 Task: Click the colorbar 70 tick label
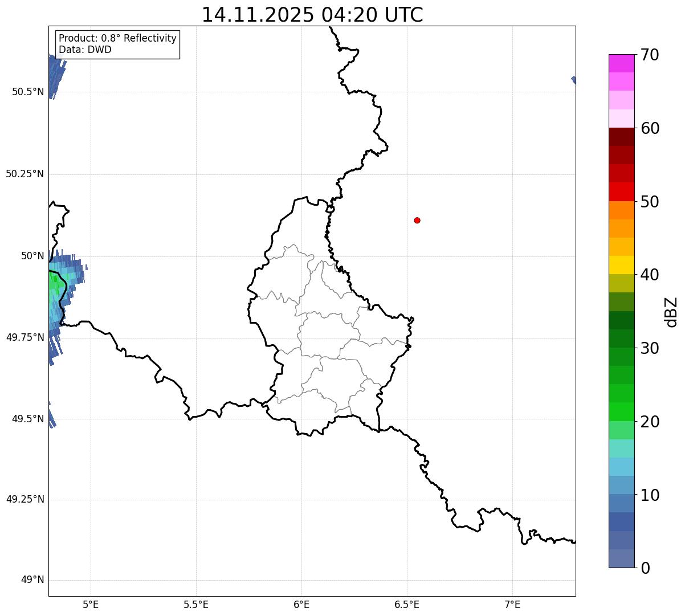(x=650, y=55)
